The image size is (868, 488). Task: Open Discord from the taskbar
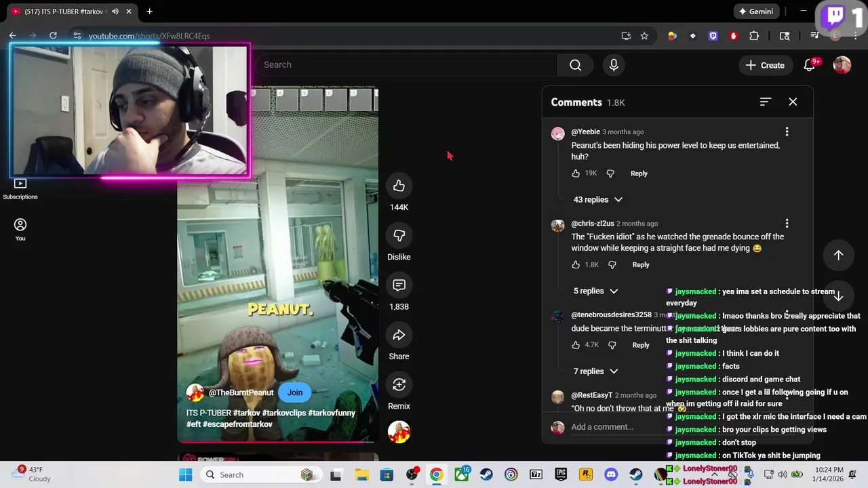[x=611, y=474]
